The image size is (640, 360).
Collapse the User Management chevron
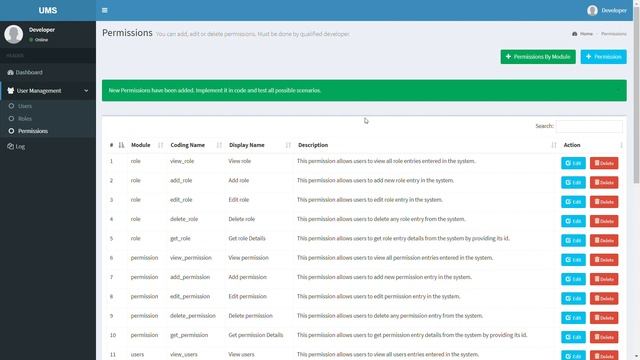point(86,91)
